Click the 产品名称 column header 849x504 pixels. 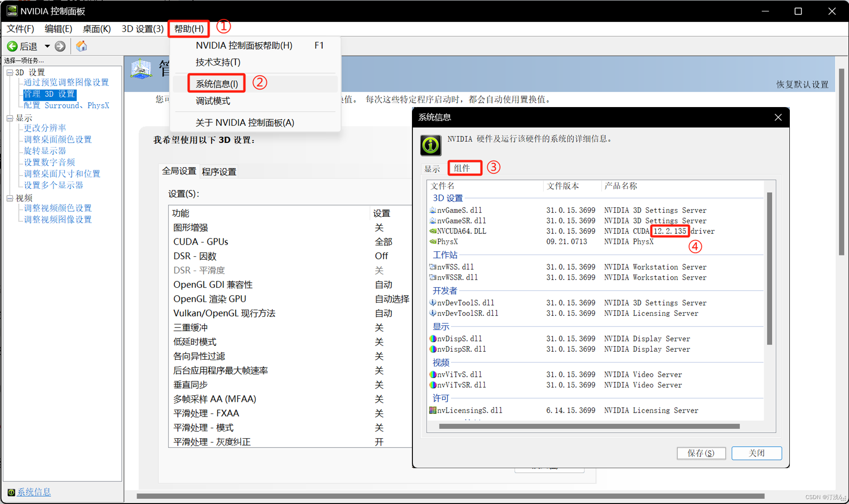click(x=682, y=186)
